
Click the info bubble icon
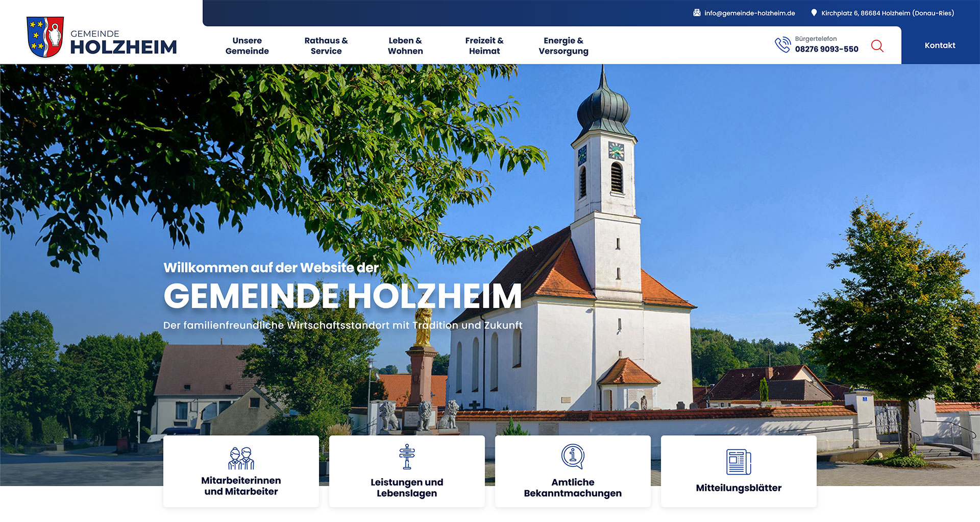(x=573, y=456)
